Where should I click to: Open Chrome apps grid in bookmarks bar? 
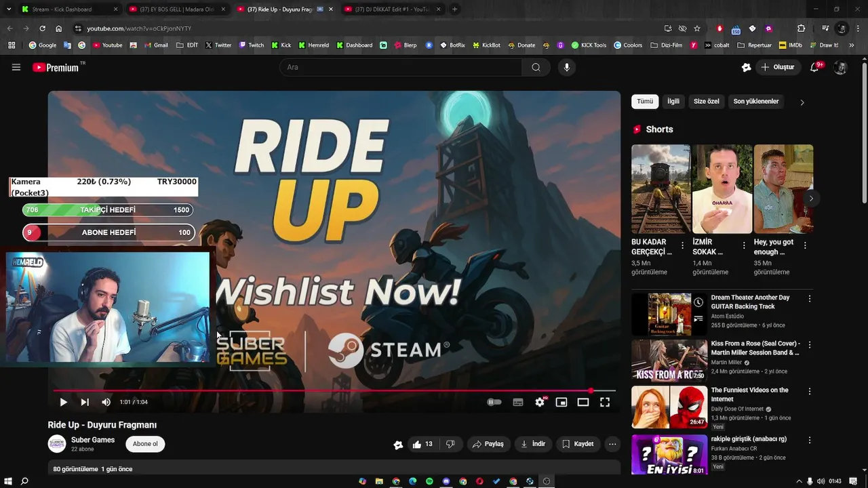12,45
